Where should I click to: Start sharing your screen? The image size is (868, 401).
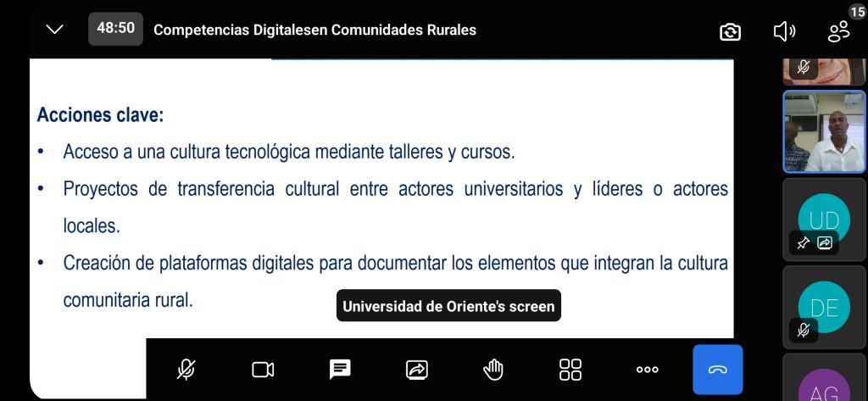pyautogui.click(x=416, y=370)
